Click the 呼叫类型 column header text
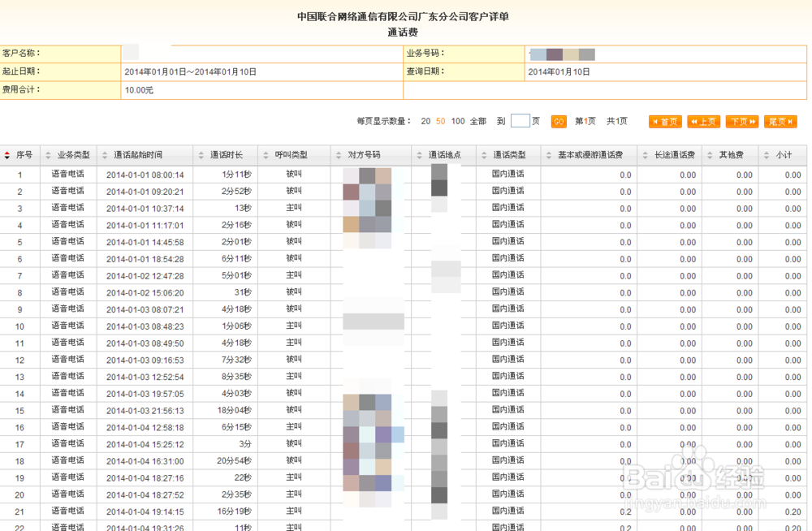The width and height of the screenshot is (812, 531). (291, 155)
